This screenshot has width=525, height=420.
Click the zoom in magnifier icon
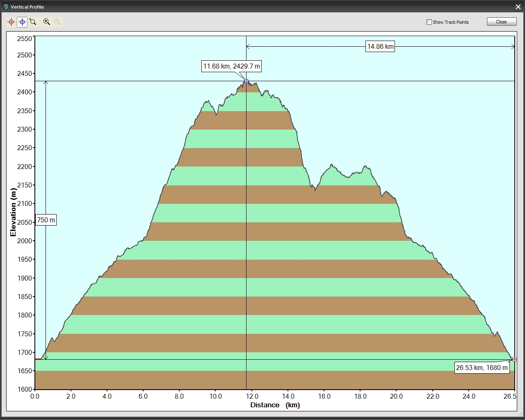pyautogui.click(x=47, y=22)
